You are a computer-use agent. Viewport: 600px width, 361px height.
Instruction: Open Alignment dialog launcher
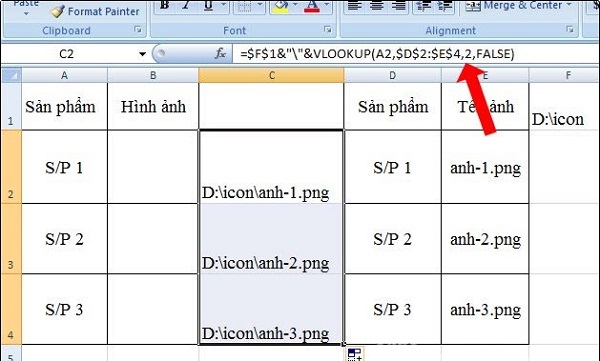coord(570,29)
